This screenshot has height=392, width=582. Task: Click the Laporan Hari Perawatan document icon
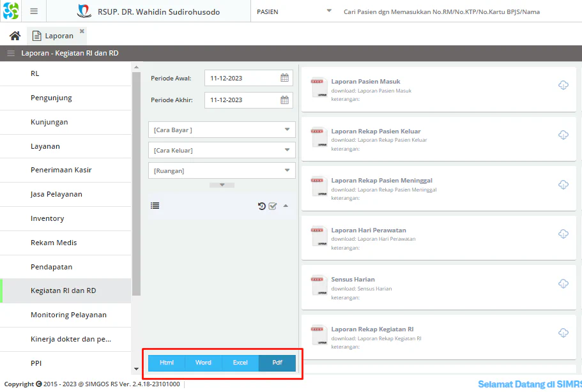319,237
